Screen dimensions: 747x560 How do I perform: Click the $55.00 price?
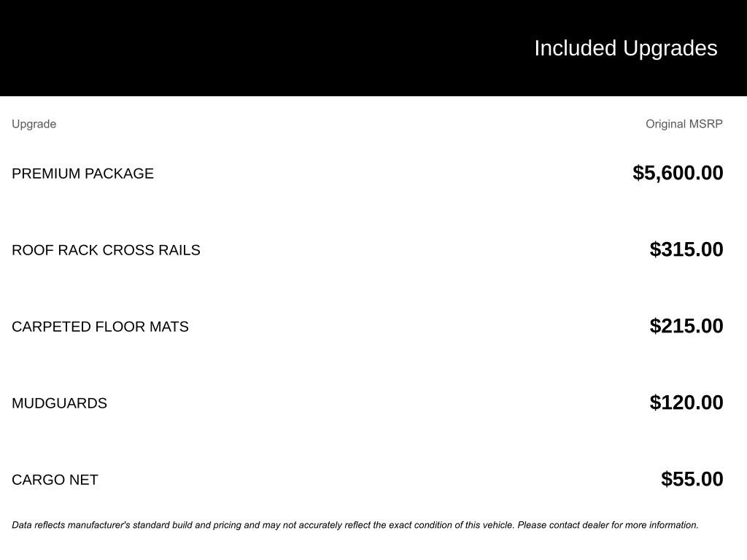692,479
